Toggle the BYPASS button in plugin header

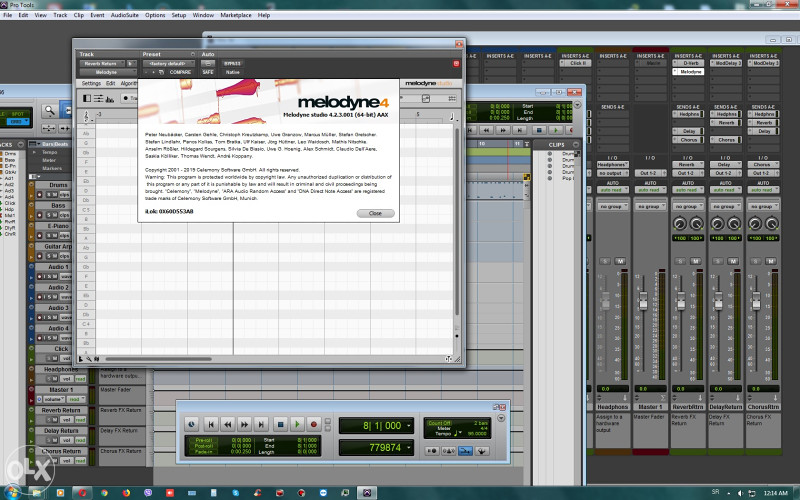[232, 63]
